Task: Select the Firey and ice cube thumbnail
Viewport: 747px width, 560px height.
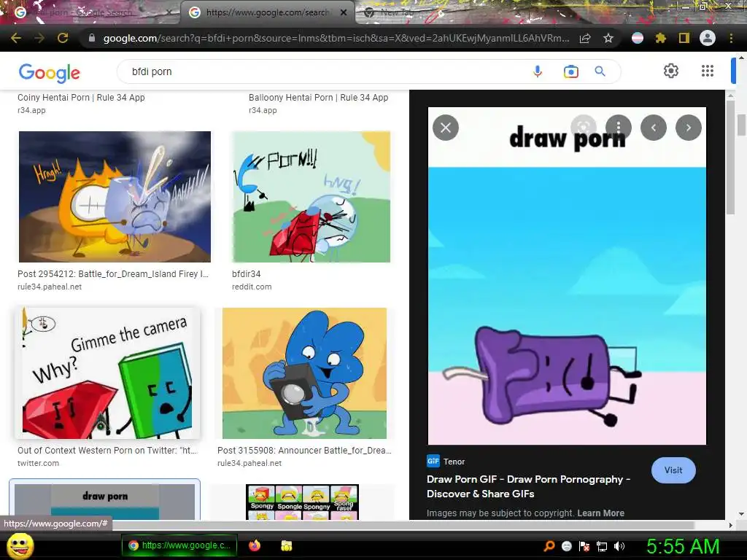Action: [115, 197]
